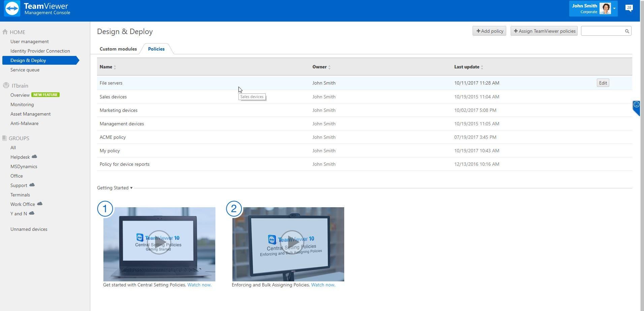Open User management
Image resolution: width=644 pixels, height=311 pixels.
click(30, 41)
